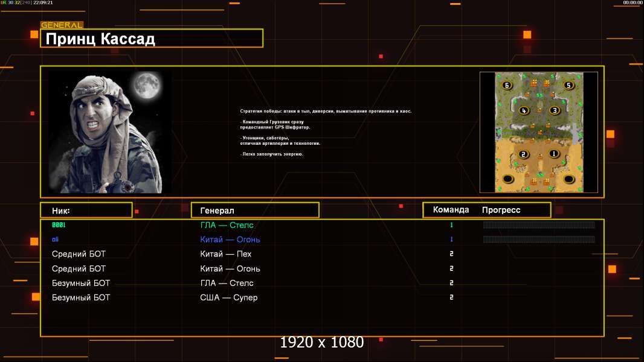Screen dimensions: 644x362
Task: Click the "Генерал" column header
Action: 255,211
